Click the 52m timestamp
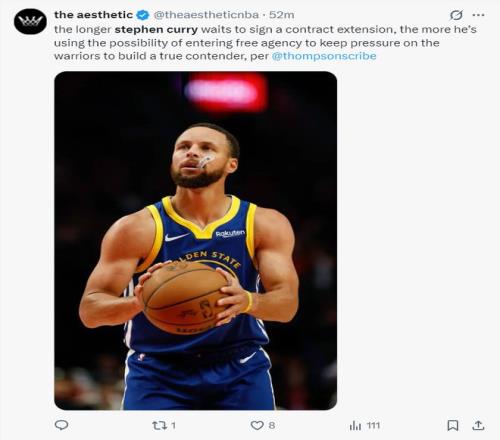This screenshot has width=500, height=440. pyautogui.click(x=282, y=15)
